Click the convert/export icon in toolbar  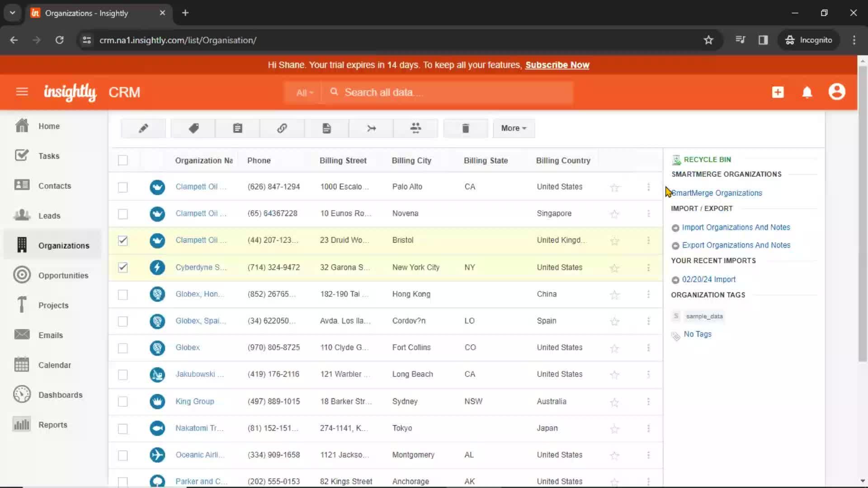click(x=371, y=128)
